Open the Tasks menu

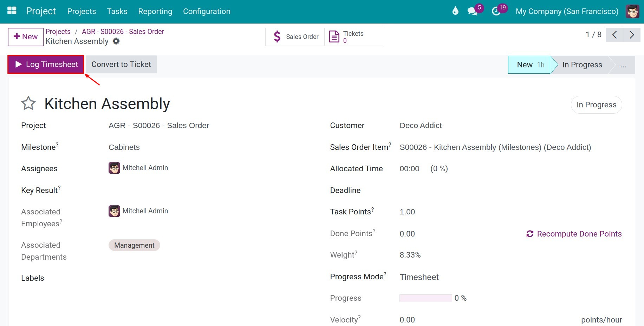(117, 11)
